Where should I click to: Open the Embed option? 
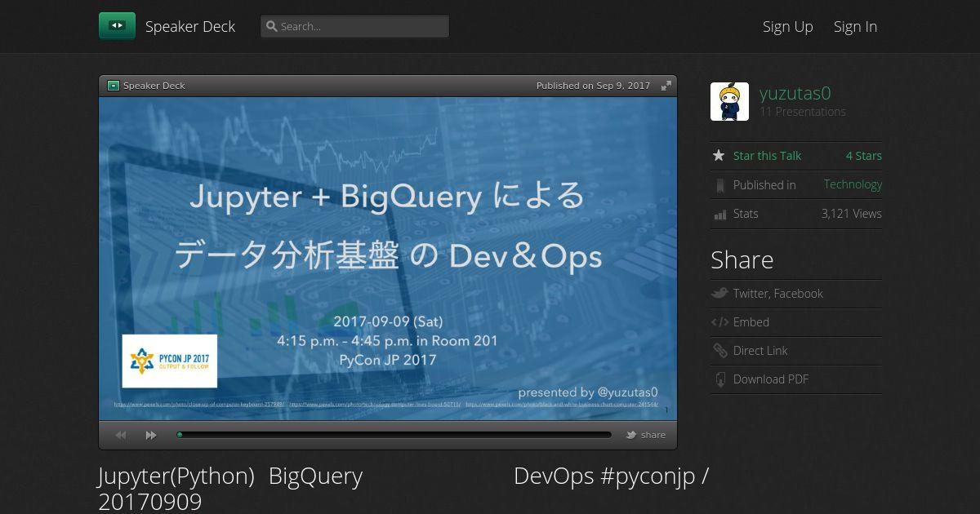[x=751, y=322]
